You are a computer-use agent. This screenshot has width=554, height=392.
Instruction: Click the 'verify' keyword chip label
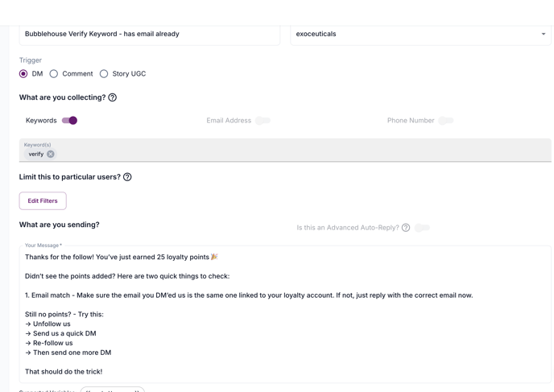pyautogui.click(x=36, y=154)
